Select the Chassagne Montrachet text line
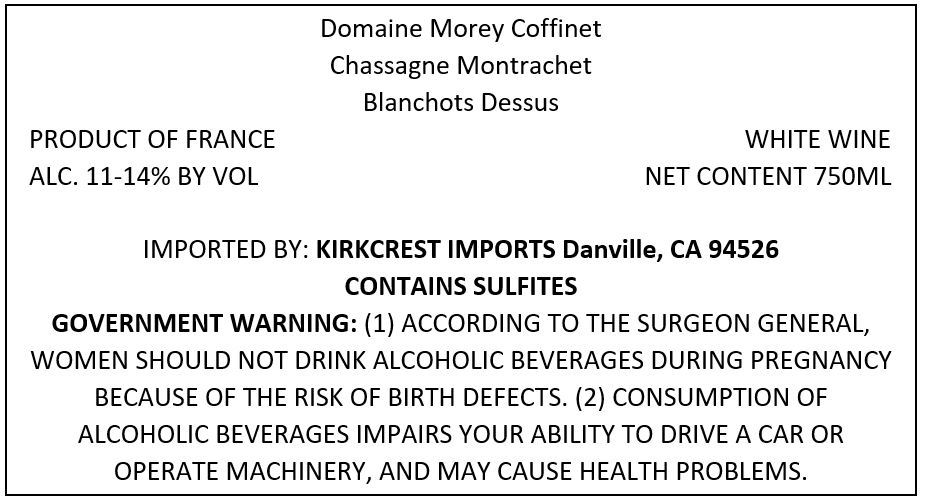926x504 pixels. [x=461, y=66]
